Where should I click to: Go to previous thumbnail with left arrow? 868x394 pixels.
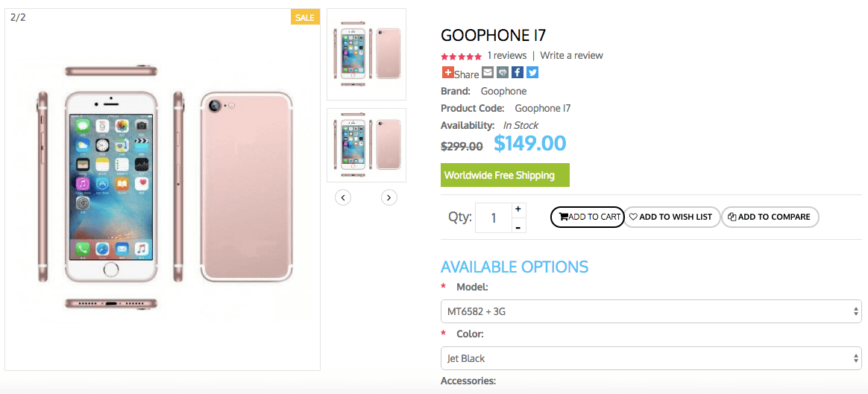click(x=343, y=197)
